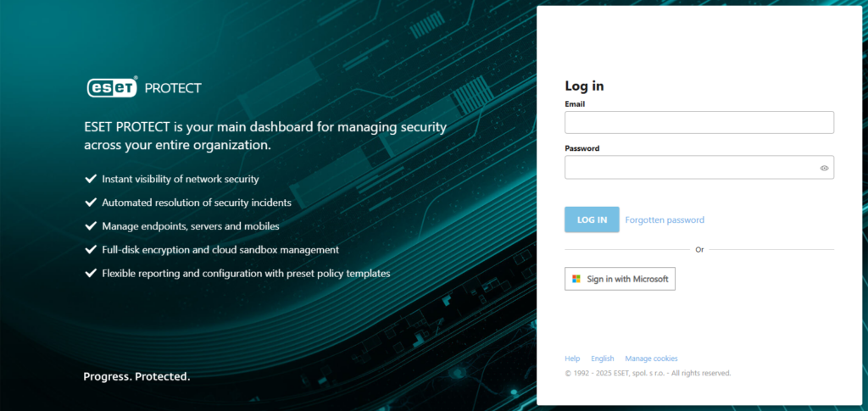This screenshot has width=868, height=411.
Task: Click the Microsoft logo icon
Action: pos(576,279)
